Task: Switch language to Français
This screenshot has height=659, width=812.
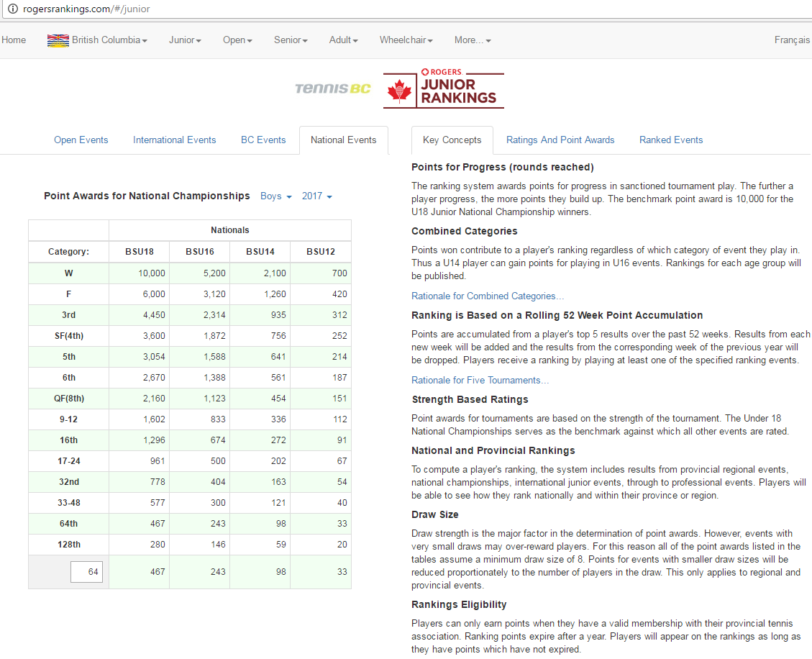Action: pyautogui.click(x=792, y=40)
